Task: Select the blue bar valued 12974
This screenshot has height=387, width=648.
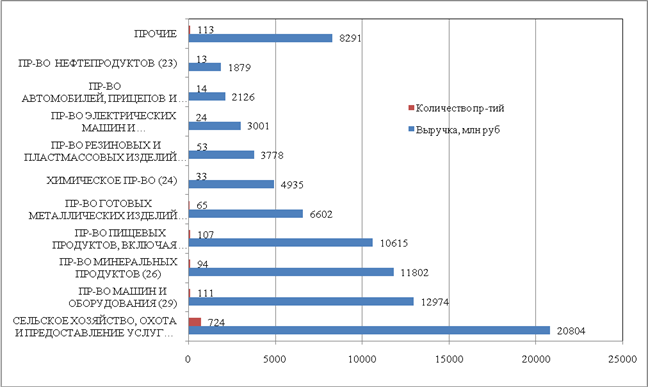Action: click(301, 301)
